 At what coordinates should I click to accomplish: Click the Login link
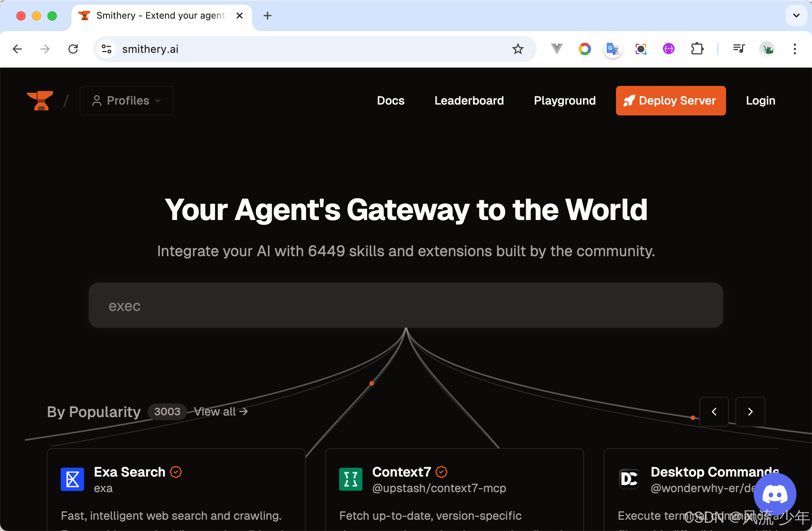(x=760, y=101)
